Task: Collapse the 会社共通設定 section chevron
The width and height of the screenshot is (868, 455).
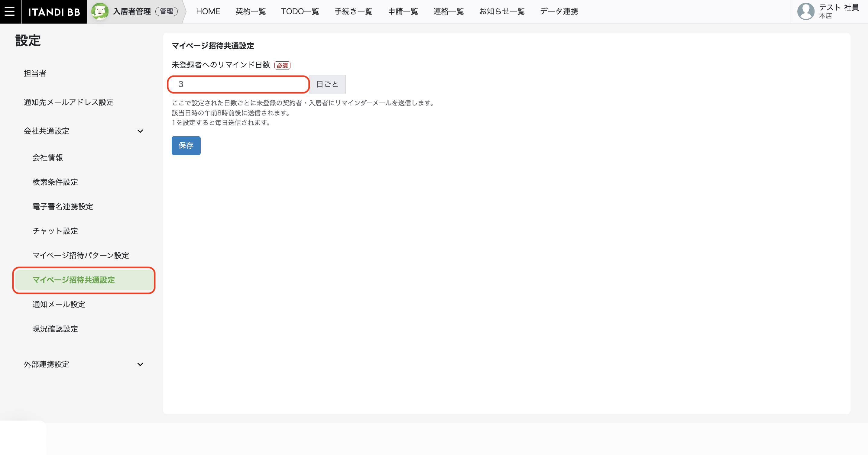Action: [140, 131]
